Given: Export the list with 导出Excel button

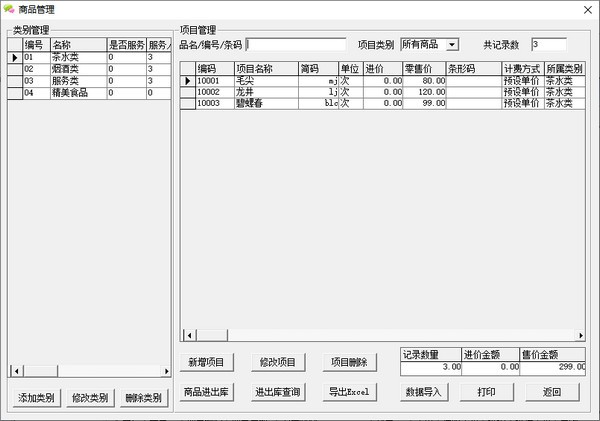Looking at the screenshot, I should [x=348, y=392].
